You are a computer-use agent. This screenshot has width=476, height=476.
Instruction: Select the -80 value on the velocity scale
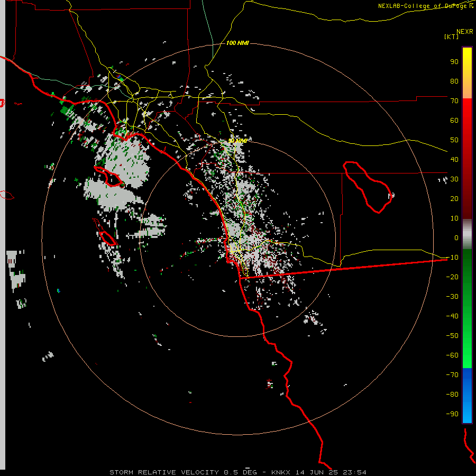[x=452, y=395]
